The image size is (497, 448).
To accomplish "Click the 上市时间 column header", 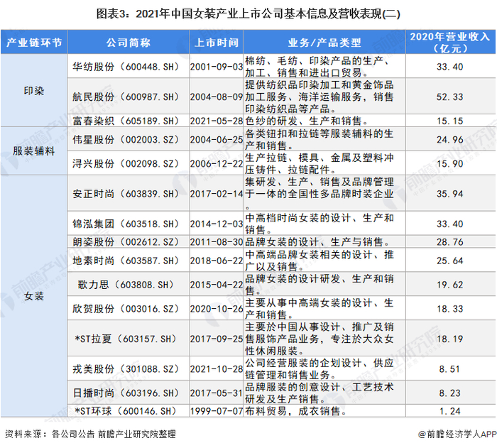I will pos(217,42).
